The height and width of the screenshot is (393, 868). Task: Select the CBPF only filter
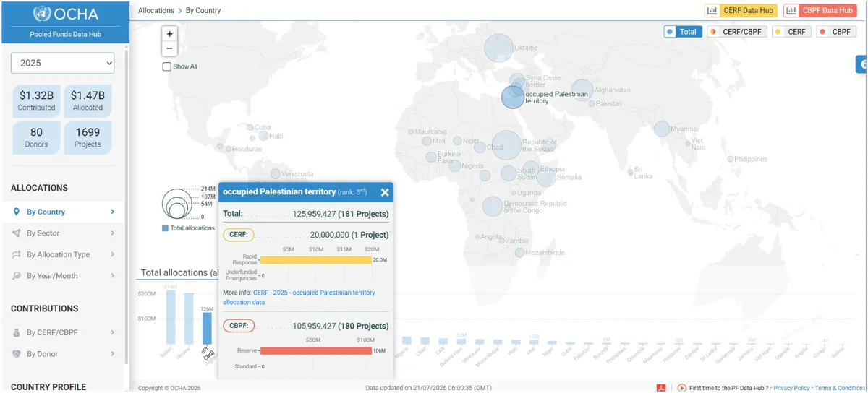coord(836,32)
